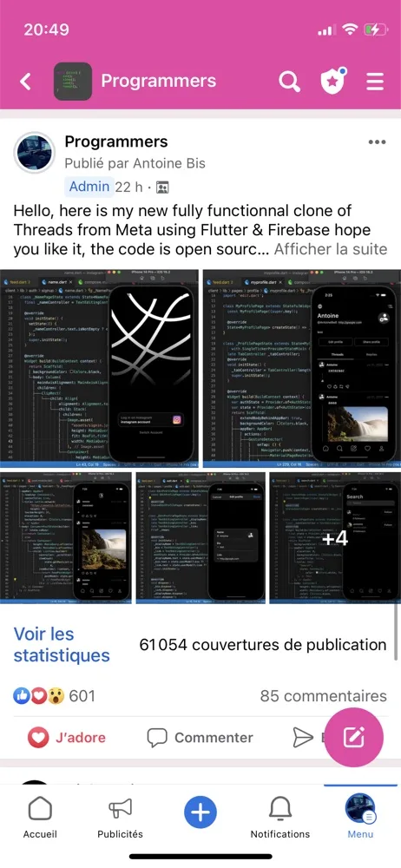Tap the Commenter speech bubble button
Viewport: 401px width, 868px height.
200,737
